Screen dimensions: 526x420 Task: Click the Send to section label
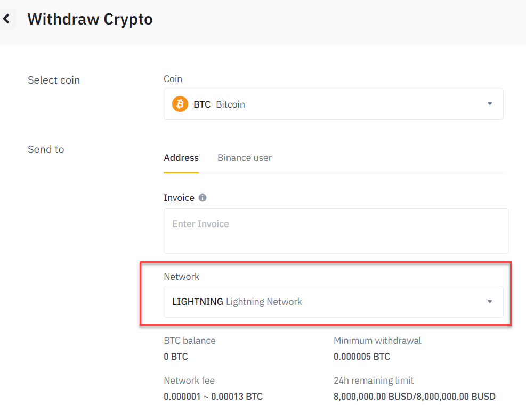46,149
